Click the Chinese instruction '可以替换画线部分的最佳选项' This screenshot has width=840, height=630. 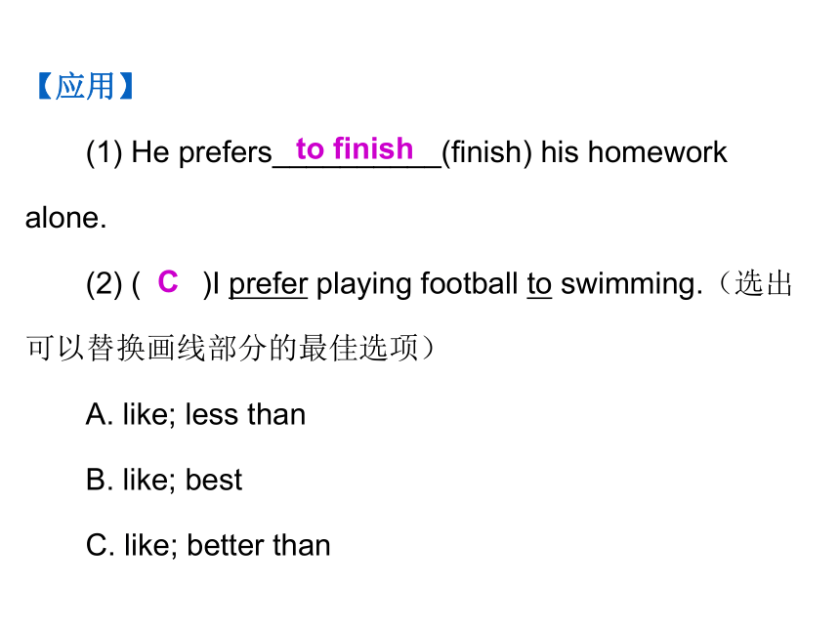tap(223, 348)
